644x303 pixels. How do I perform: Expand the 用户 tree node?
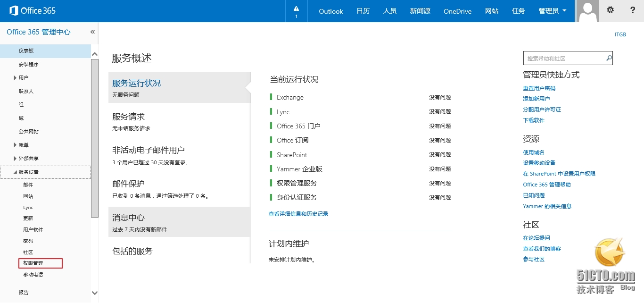[15, 78]
